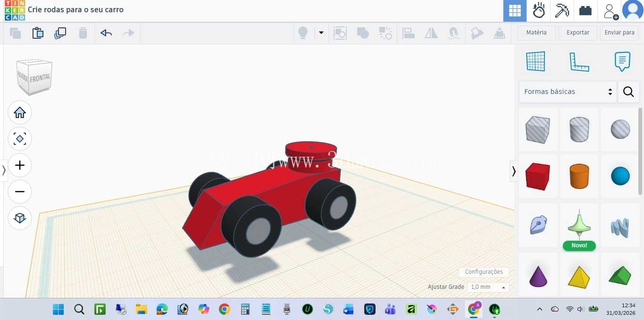The height and width of the screenshot is (320, 644).
Task: Click the Fit all in view icon
Action: [20, 139]
